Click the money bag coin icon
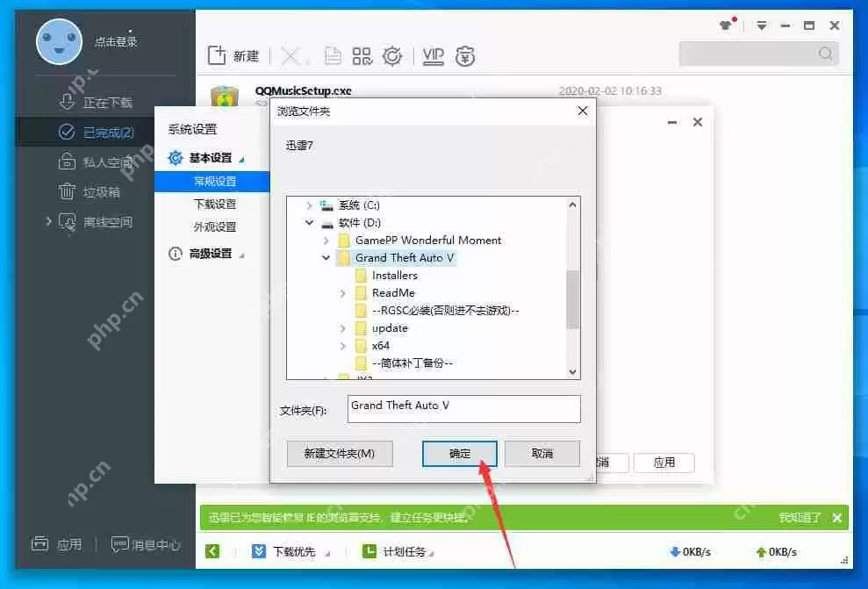Viewport: 868px width, 589px height. pos(465,56)
